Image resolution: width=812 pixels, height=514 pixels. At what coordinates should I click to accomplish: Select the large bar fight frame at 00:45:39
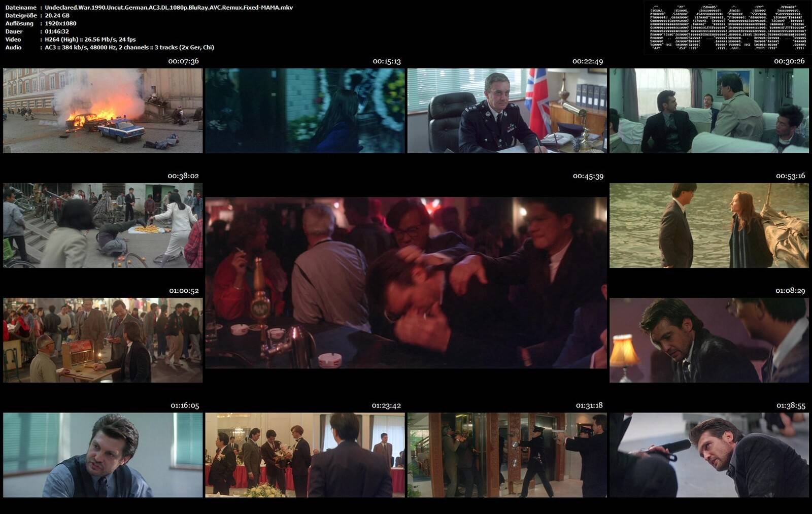click(x=406, y=283)
